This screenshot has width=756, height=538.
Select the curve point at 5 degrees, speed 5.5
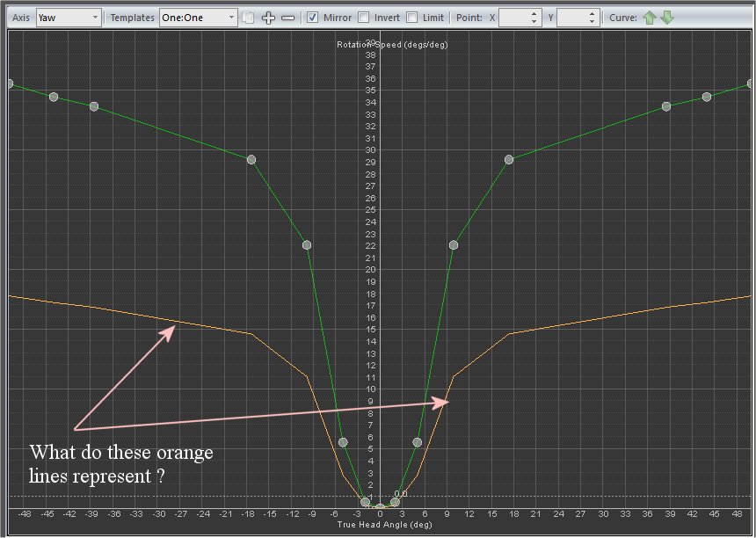[x=418, y=442]
